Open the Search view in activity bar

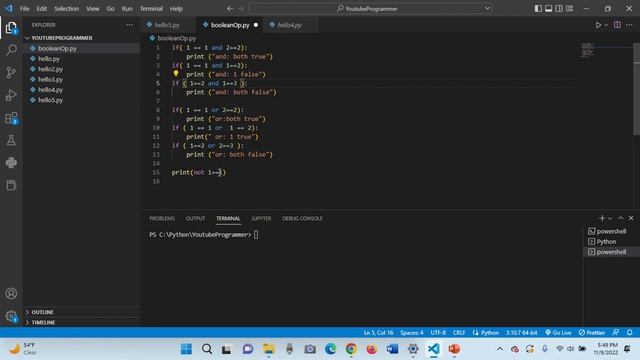[11, 50]
